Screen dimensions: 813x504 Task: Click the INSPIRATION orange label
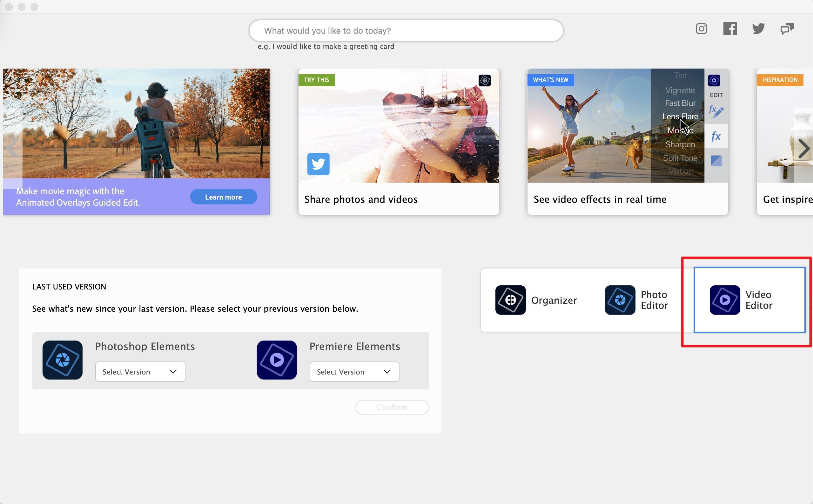(780, 80)
